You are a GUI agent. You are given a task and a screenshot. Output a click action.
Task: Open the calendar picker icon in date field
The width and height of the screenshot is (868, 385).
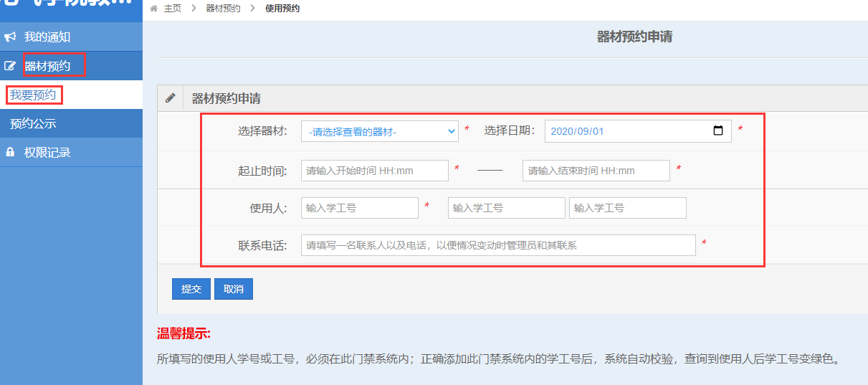click(718, 131)
